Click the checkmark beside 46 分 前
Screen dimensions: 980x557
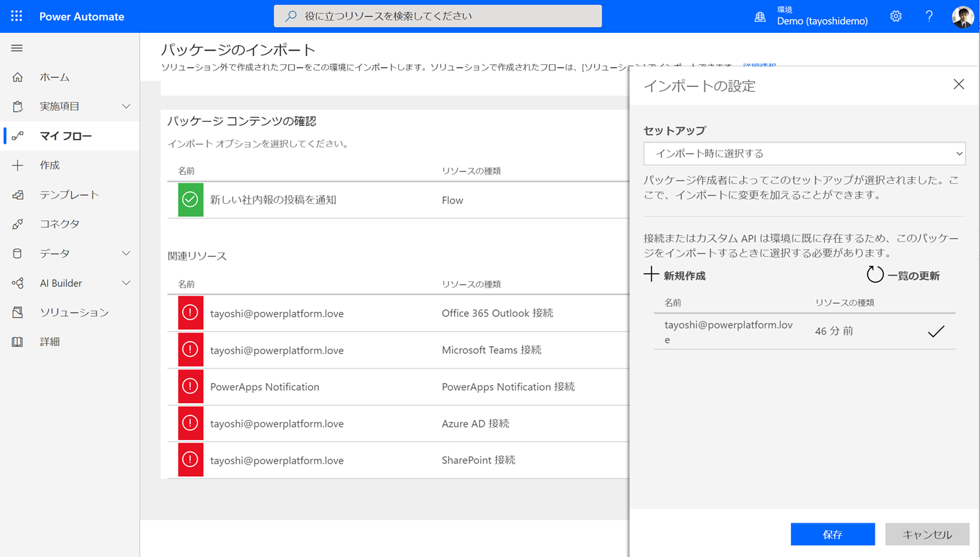pos(936,331)
